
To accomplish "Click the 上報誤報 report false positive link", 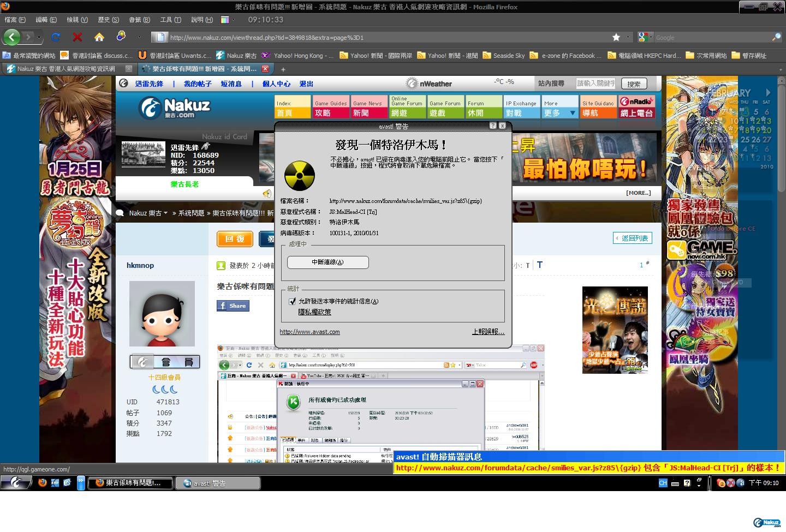I will pyautogui.click(x=488, y=332).
